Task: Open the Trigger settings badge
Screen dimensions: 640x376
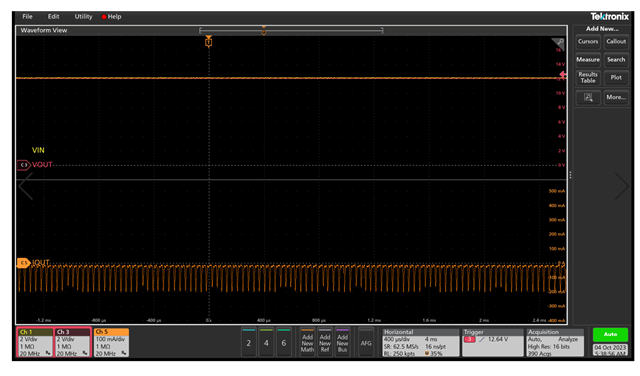Action: pos(493,343)
